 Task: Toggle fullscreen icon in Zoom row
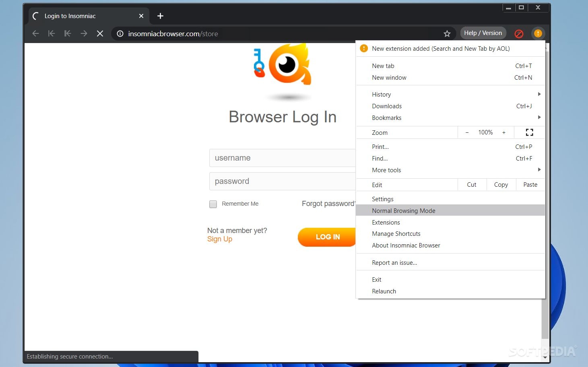[x=530, y=132]
